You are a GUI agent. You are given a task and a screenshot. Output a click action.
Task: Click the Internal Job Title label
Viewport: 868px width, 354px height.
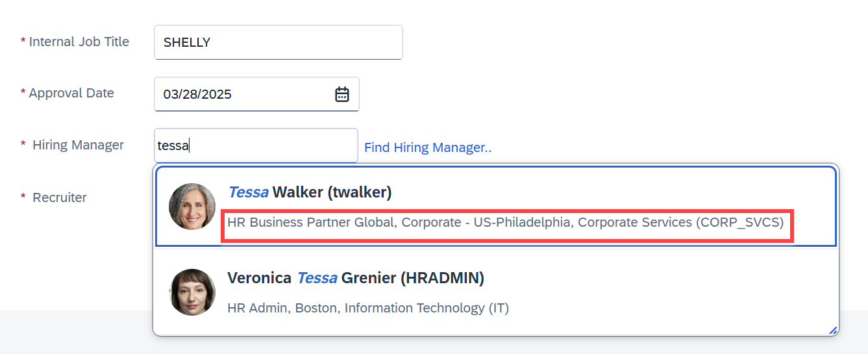click(79, 42)
